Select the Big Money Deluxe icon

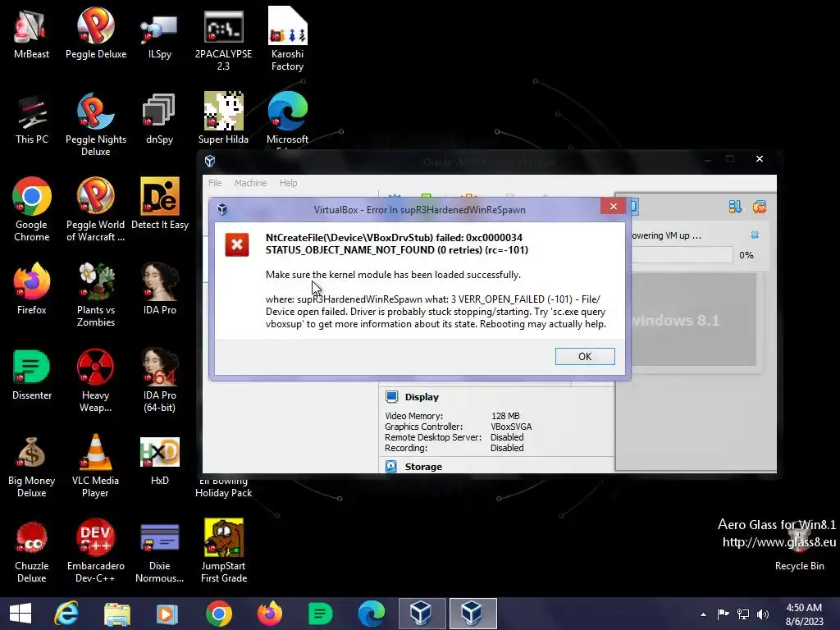[32, 466]
